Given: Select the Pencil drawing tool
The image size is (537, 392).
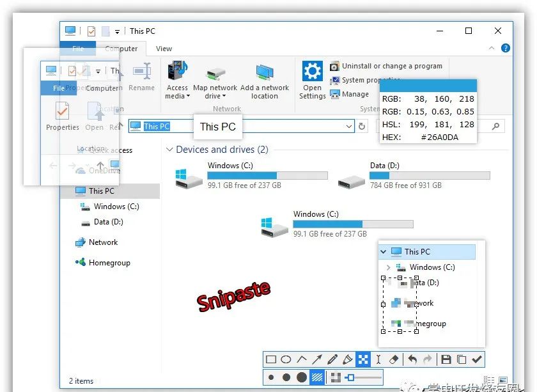Looking at the screenshot, I should point(332,359).
